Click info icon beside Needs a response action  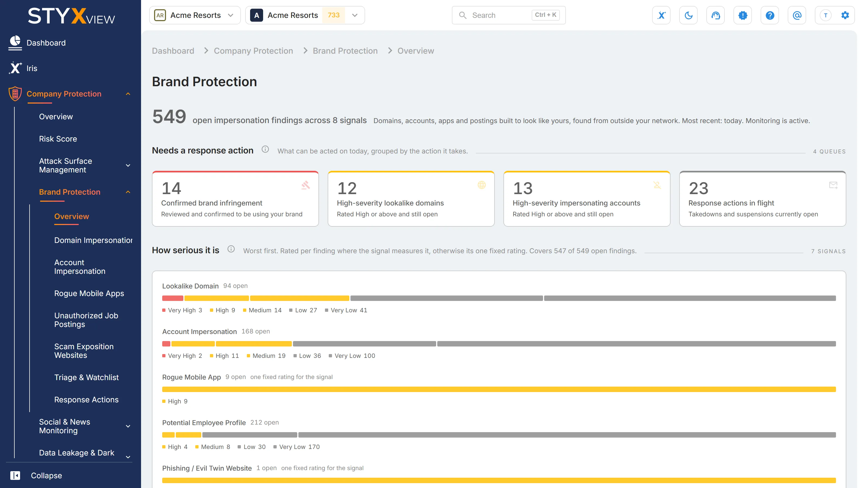[x=265, y=149]
